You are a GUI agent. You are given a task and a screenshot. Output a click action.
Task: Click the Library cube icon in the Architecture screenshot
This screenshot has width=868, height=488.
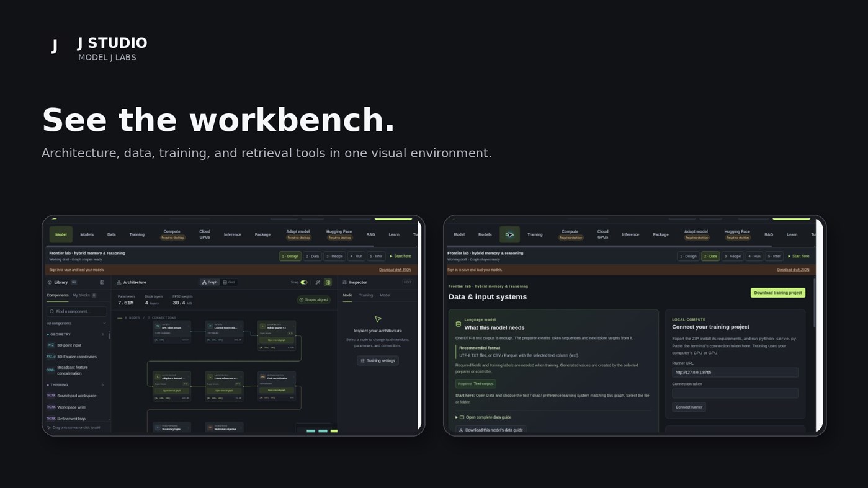click(x=50, y=282)
